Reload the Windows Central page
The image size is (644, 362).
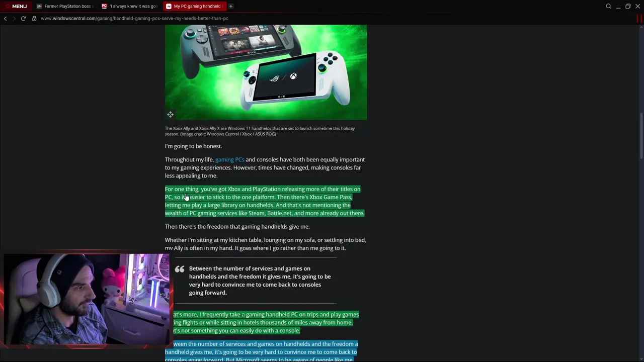click(23, 19)
